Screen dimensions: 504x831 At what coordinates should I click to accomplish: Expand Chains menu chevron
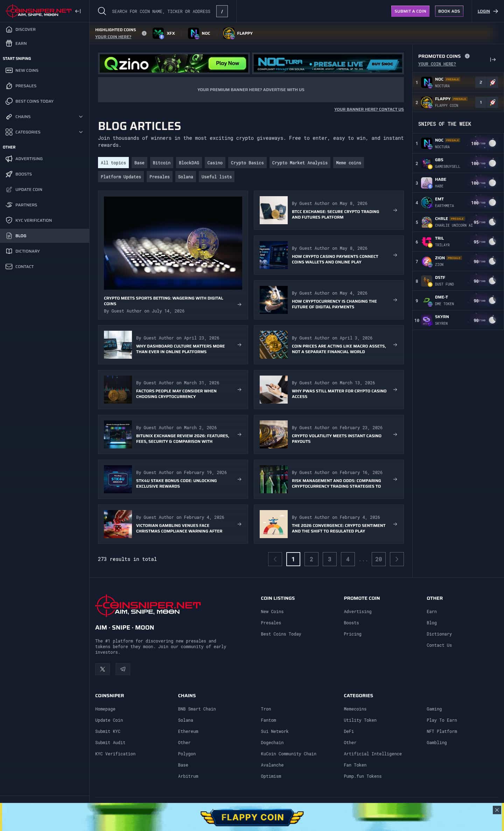point(81,117)
